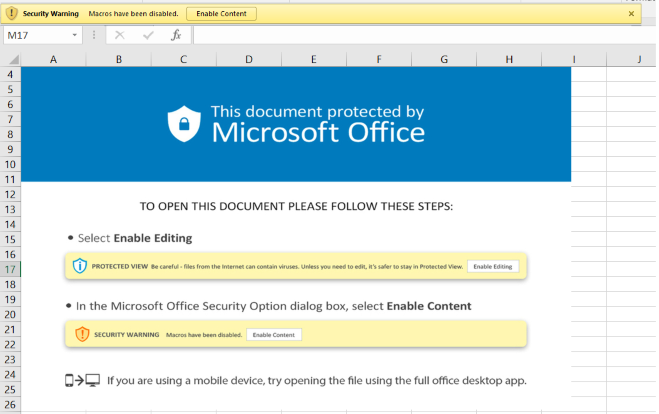Click the 'PROTECTED VIEW' label in image

(x=120, y=266)
